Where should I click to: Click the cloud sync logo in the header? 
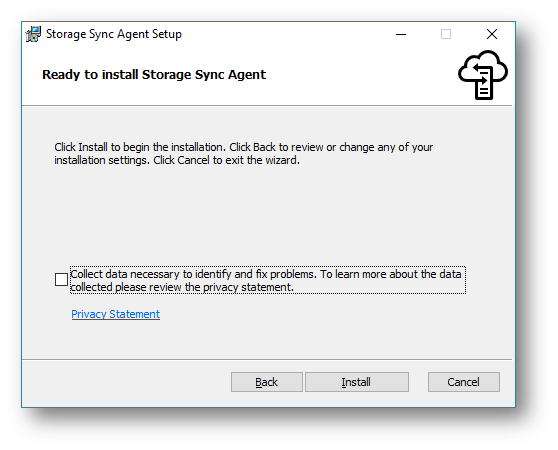[x=483, y=75]
